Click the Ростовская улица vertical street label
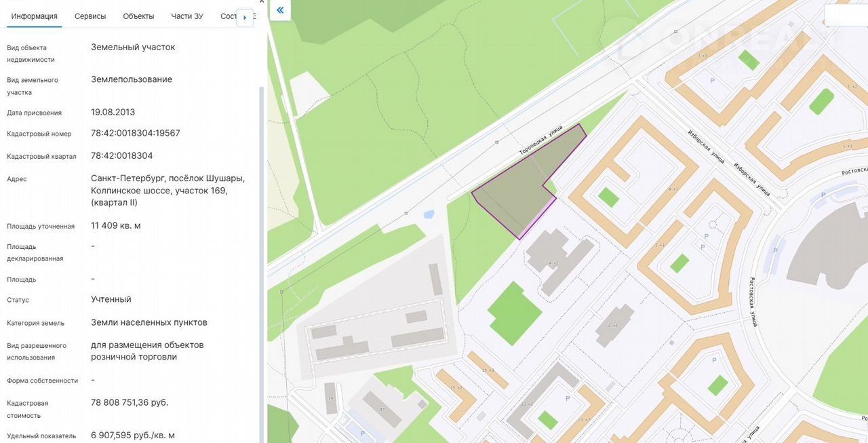Viewport: 868px width, 443px height. (753, 302)
